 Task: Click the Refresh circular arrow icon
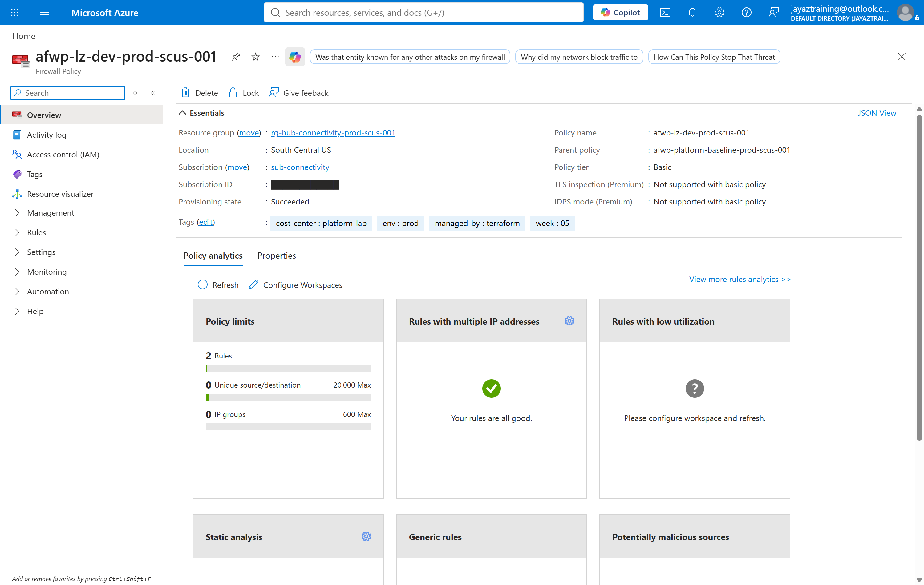(x=202, y=284)
